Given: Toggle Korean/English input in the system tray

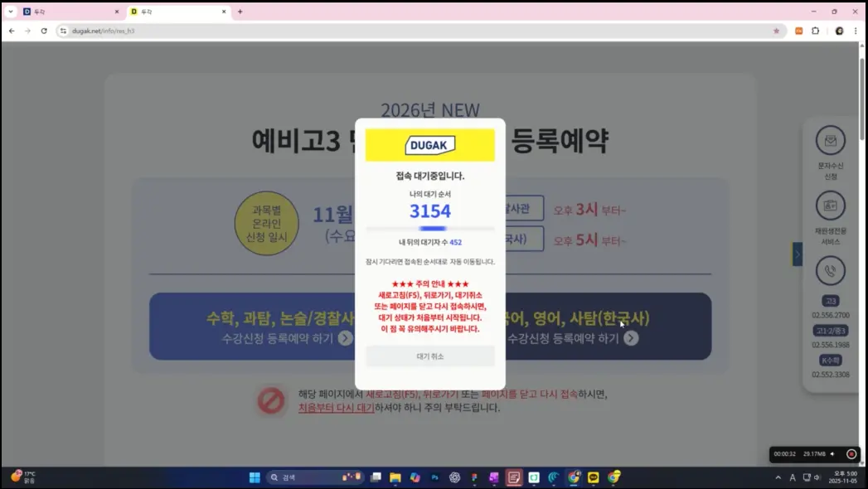Looking at the screenshot, I should [793, 477].
